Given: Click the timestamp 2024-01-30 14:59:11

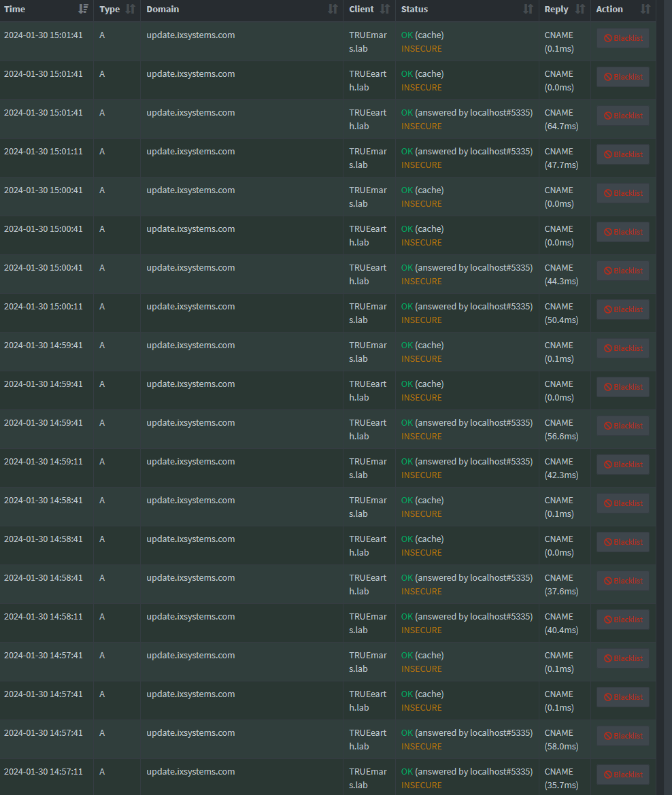Looking at the screenshot, I should tap(43, 462).
